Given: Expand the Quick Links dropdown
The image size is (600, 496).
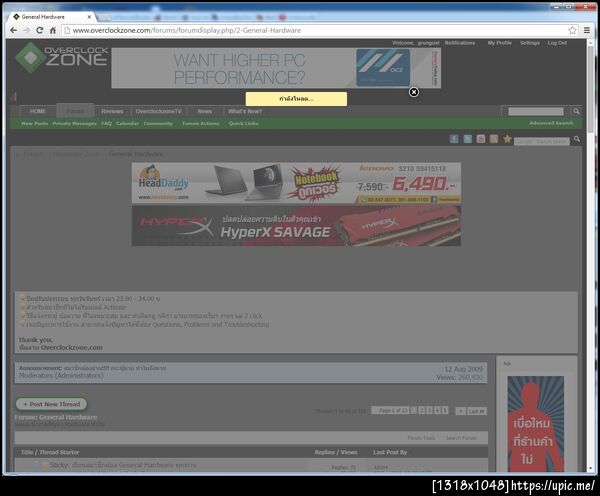Looking at the screenshot, I should pos(244,123).
